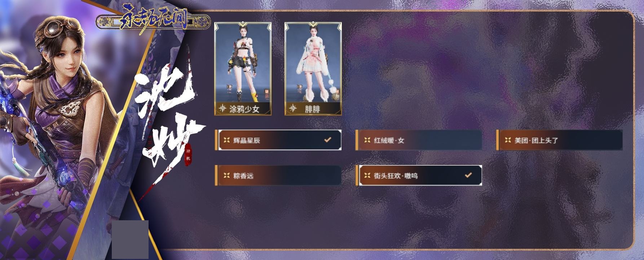Click the 沈妙 calligraphy hero name
Viewport: 644px width, 260px height.
[x=167, y=119]
